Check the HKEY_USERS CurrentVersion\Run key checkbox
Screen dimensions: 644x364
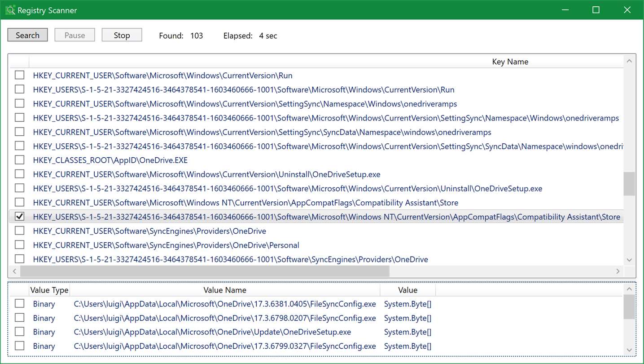[x=19, y=89]
